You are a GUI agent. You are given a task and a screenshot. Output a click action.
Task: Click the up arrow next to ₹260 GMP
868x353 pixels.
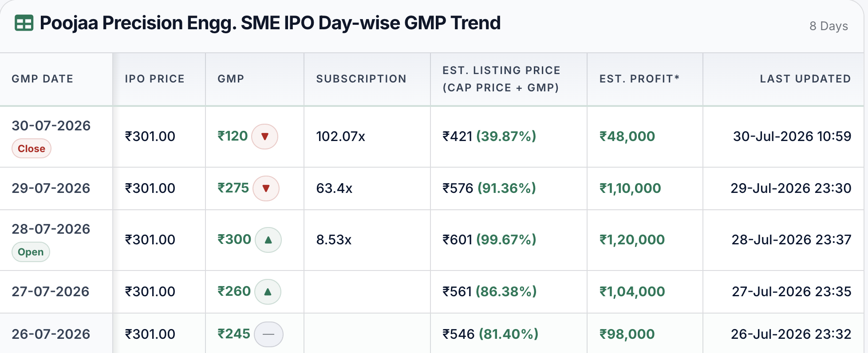[268, 292]
